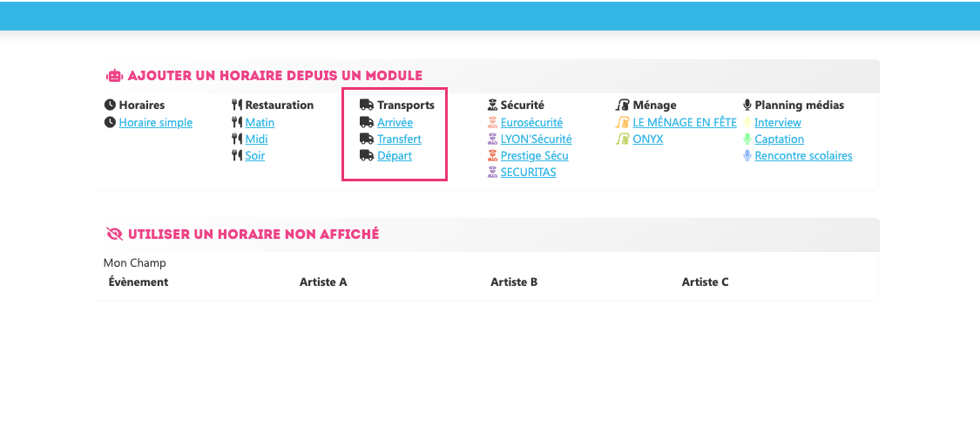980x435 pixels.
Task: Click the cutlery icon next to Midi
Action: pos(237,139)
